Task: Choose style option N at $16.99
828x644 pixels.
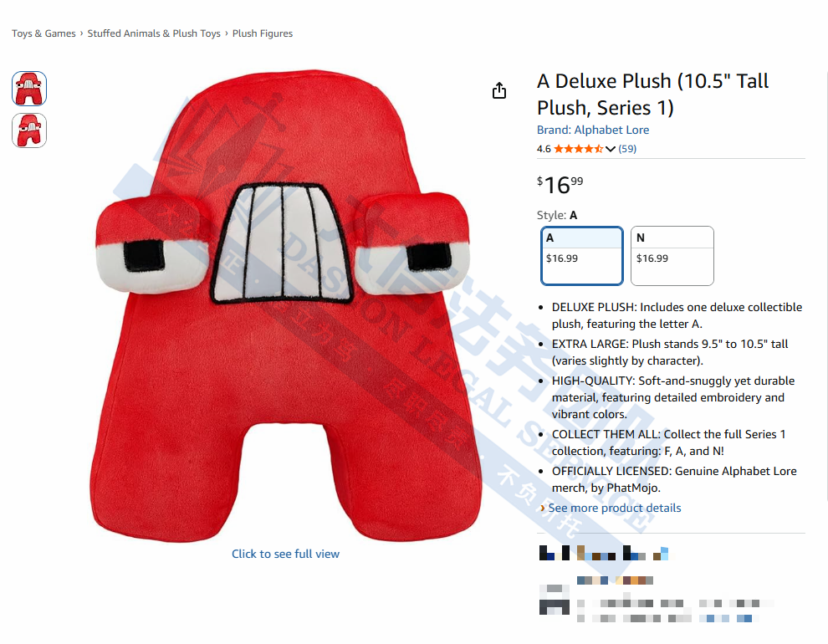Action: coord(672,256)
